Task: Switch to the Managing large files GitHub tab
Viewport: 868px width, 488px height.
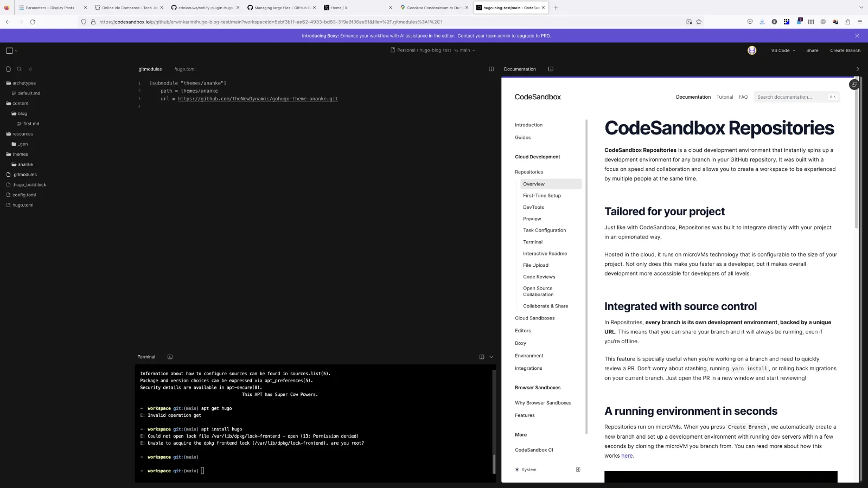Action: point(282,8)
